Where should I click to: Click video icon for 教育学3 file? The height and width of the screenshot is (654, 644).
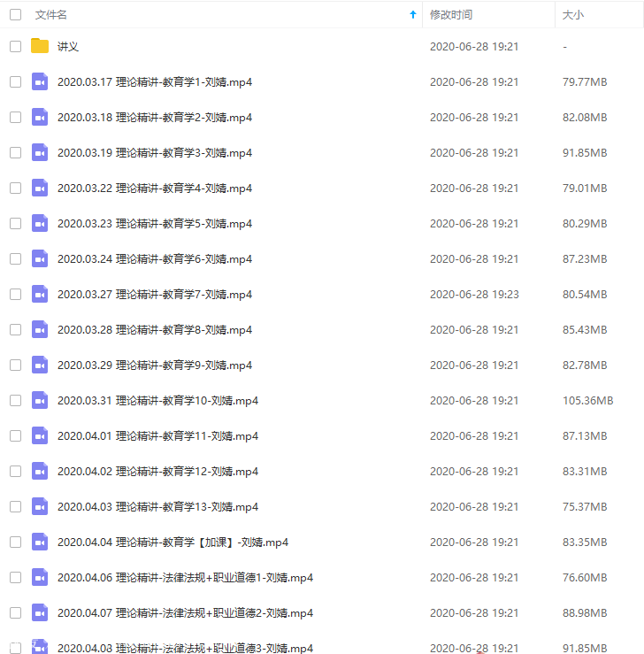click(x=40, y=152)
